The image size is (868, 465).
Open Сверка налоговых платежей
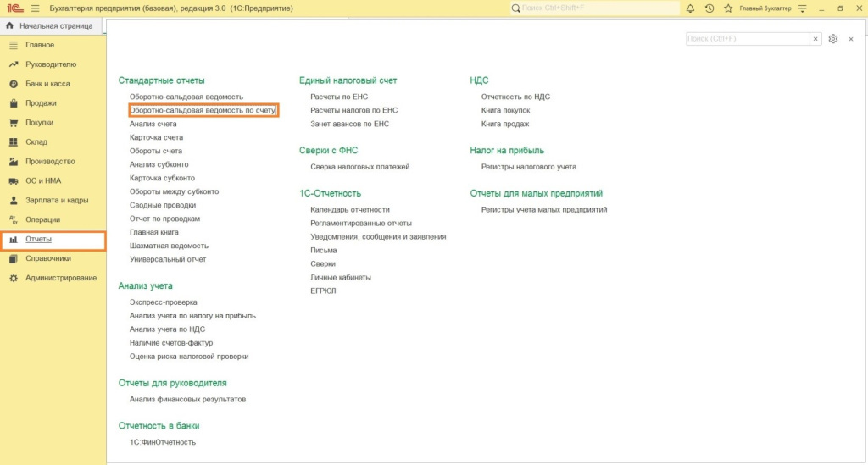click(x=359, y=166)
